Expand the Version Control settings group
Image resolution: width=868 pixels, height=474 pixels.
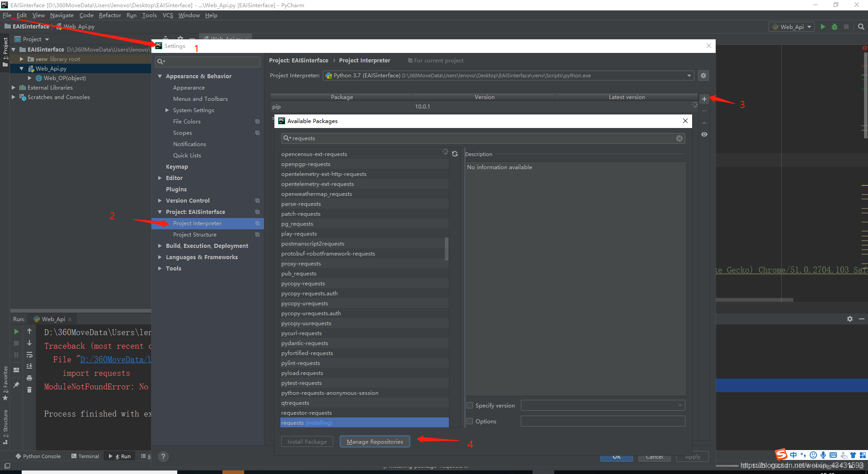tap(160, 201)
